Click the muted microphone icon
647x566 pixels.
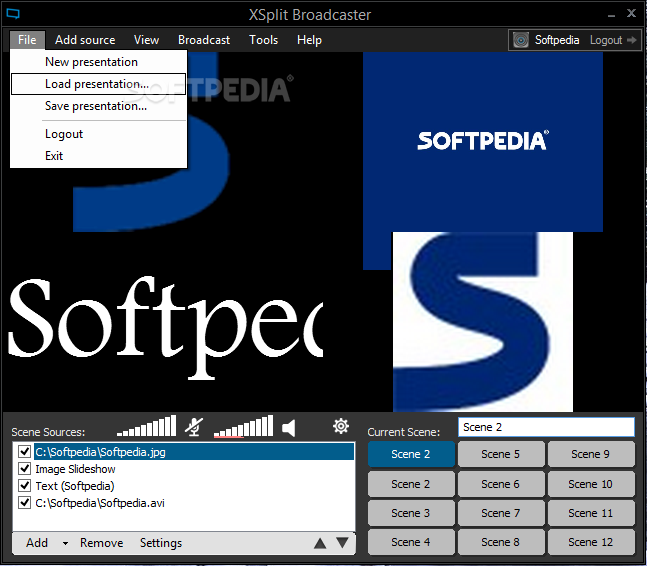[194, 427]
